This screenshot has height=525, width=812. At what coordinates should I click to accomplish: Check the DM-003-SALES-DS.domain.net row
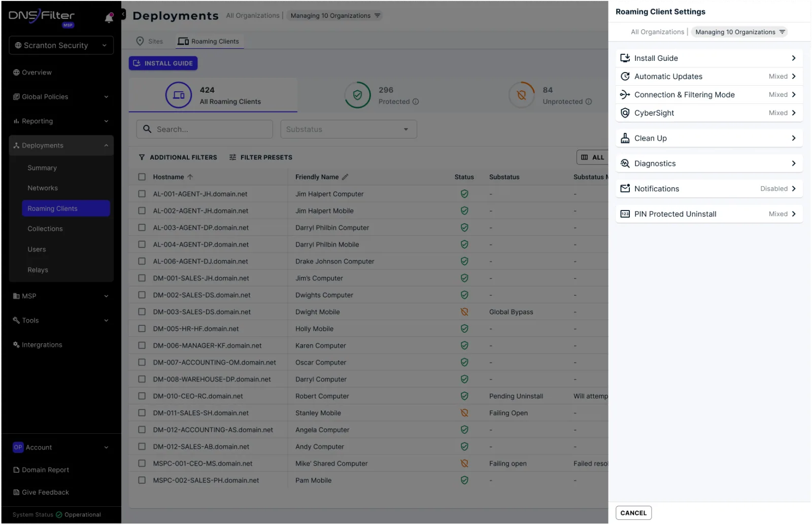coord(142,312)
